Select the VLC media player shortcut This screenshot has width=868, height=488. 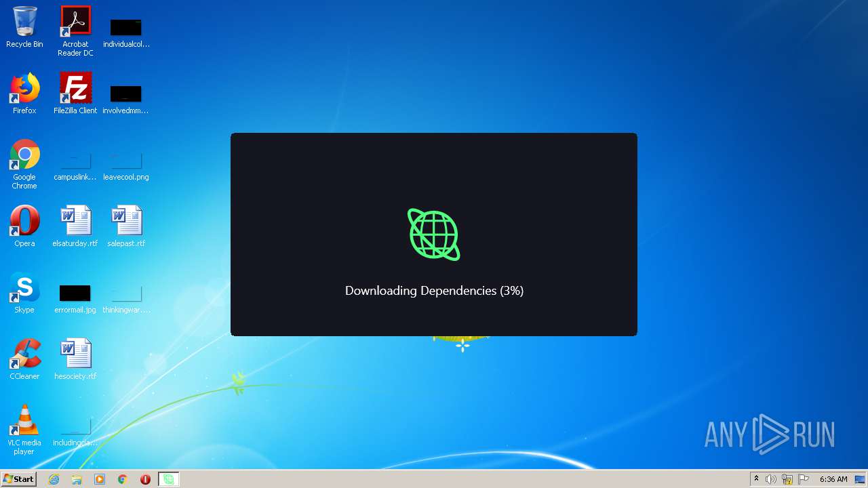pyautogui.click(x=24, y=430)
